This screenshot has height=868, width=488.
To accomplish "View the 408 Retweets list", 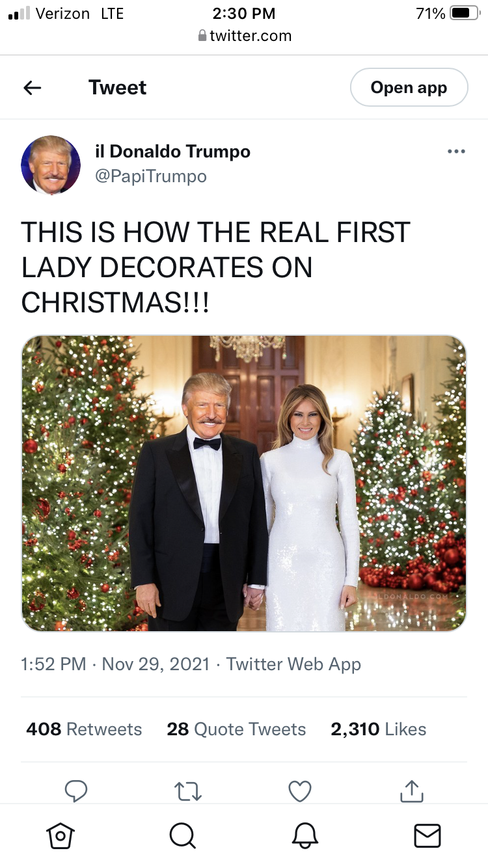I will pos(84,729).
